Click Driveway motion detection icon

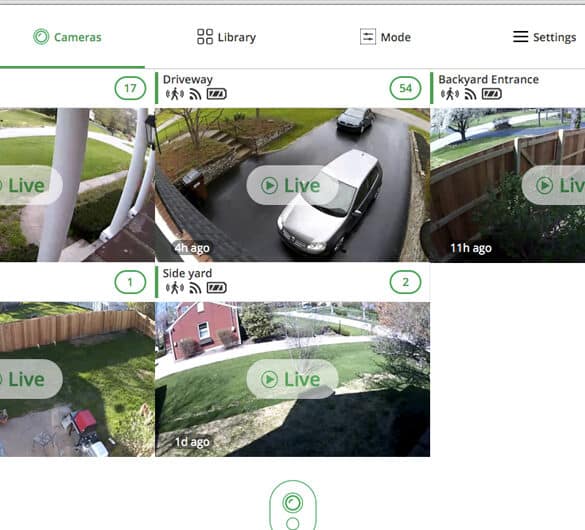coord(175,94)
